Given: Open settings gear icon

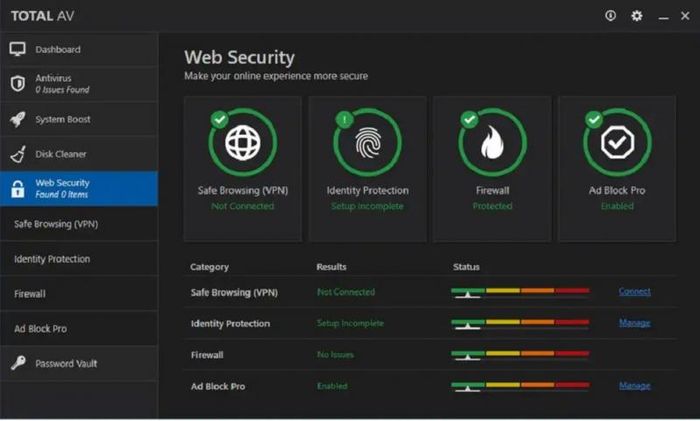Looking at the screenshot, I should [x=637, y=16].
